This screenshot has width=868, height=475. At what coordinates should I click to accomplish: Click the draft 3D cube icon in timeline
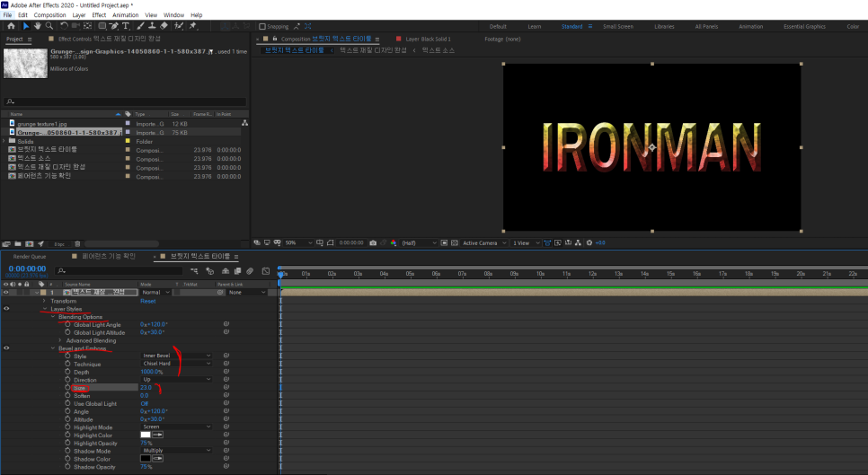(x=209, y=271)
